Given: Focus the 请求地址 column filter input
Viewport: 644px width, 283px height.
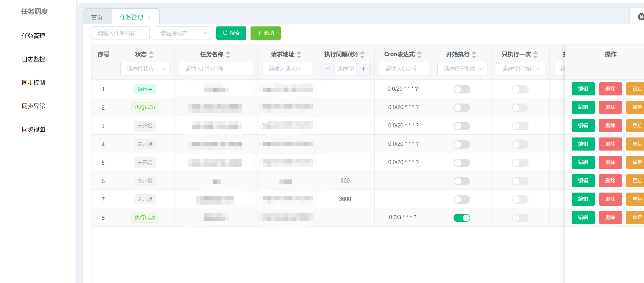Looking at the screenshot, I should pos(287,69).
